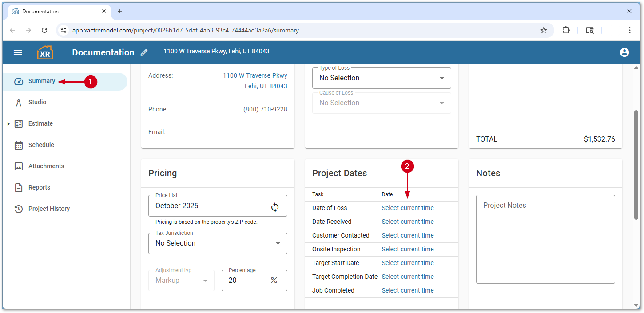The image size is (644, 313).
Task: Go to Studio in the sidebar
Action: pos(37,102)
